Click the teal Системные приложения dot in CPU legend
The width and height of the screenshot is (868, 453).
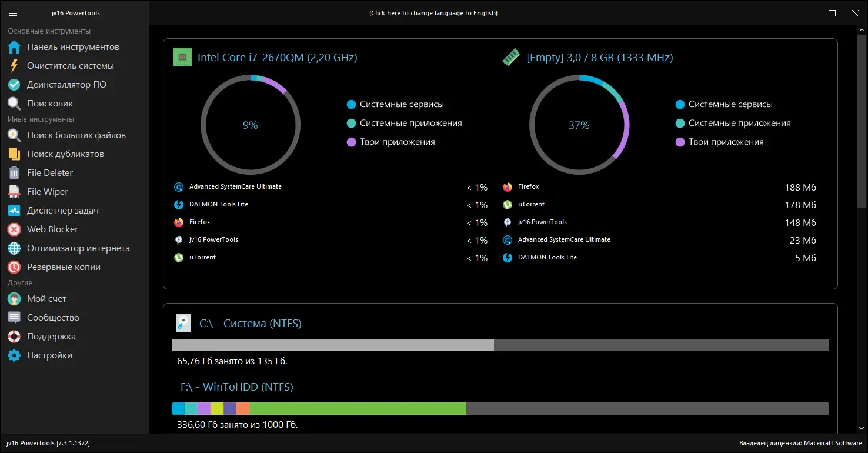[352, 124]
